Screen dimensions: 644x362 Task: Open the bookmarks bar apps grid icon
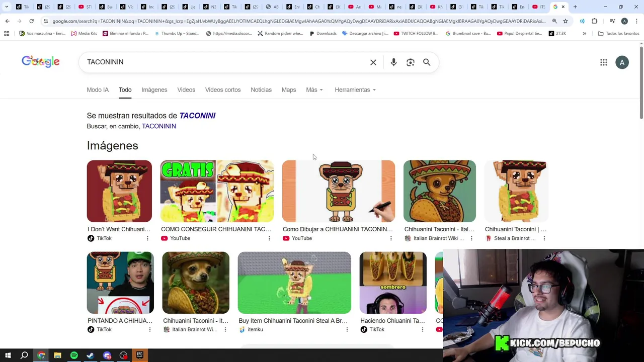(x=7, y=33)
